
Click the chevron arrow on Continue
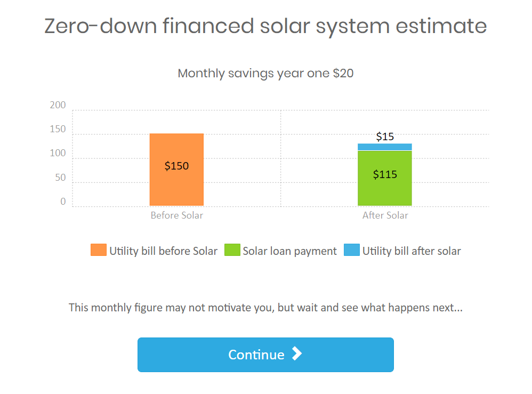297,353
